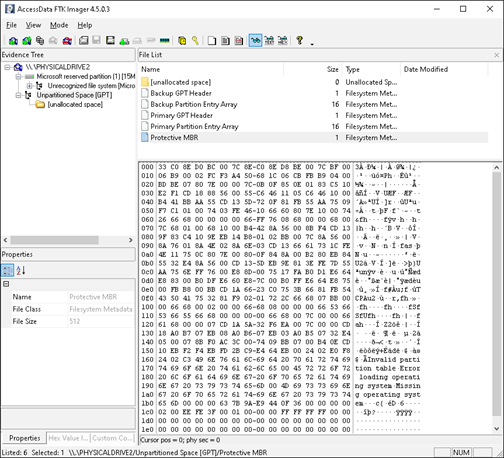Collapse the Microsoft reserved partition node
This screenshot has width=504, height=458.
(x=18, y=77)
